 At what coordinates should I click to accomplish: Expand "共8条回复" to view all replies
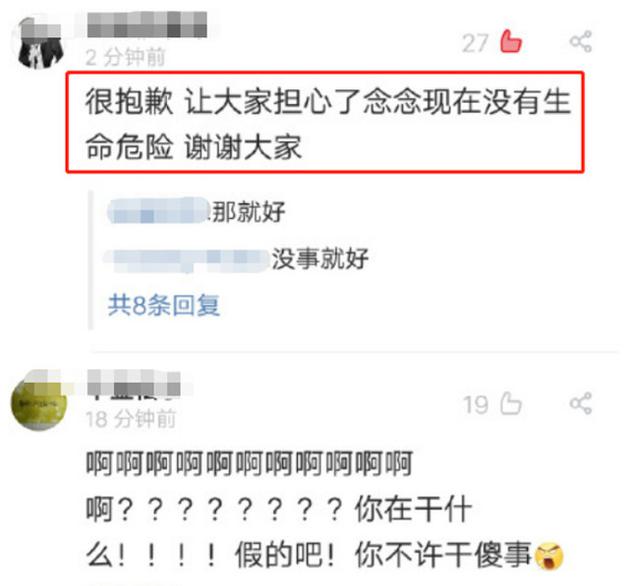tap(164, 305)
